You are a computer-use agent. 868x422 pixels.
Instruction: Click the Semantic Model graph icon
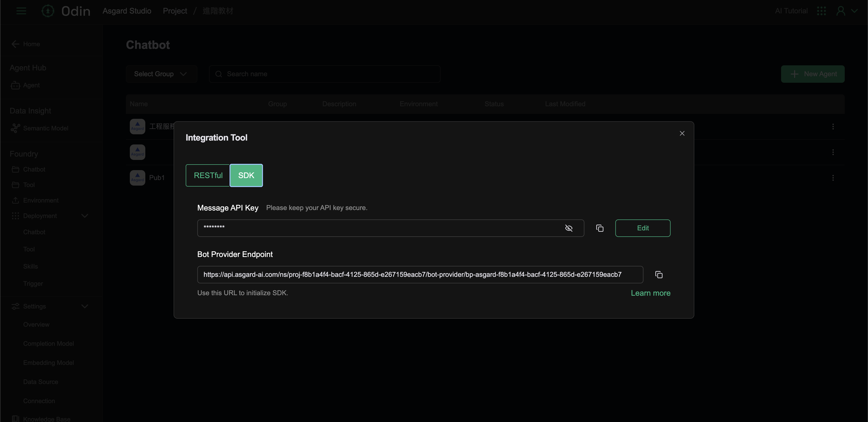click(15, 128)
